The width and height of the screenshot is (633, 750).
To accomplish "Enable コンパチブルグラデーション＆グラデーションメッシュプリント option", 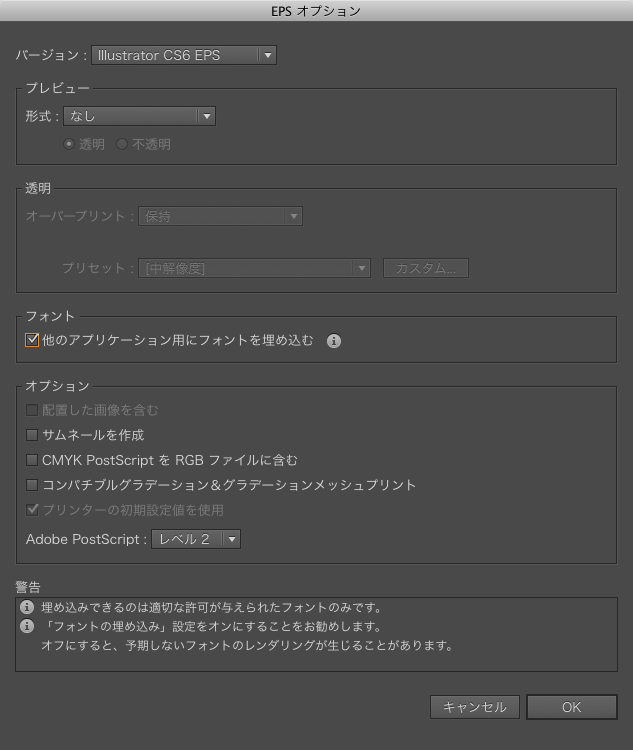I will tap(32, 485).
